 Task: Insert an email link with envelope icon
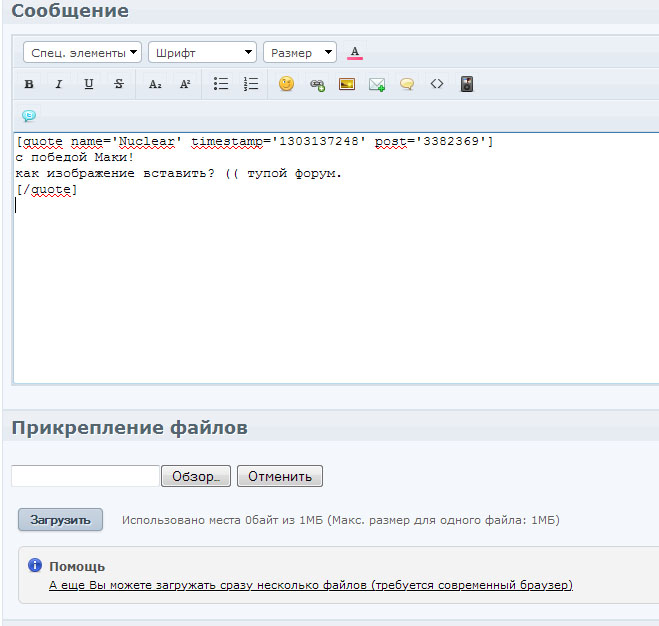(x=377, y=85)
